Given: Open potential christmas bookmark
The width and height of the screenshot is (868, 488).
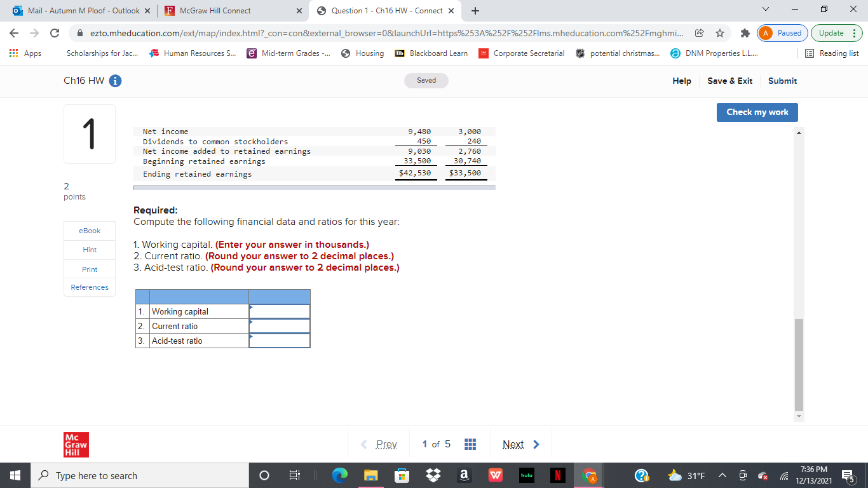Looking at the screenshot, I should click(618, 53).
